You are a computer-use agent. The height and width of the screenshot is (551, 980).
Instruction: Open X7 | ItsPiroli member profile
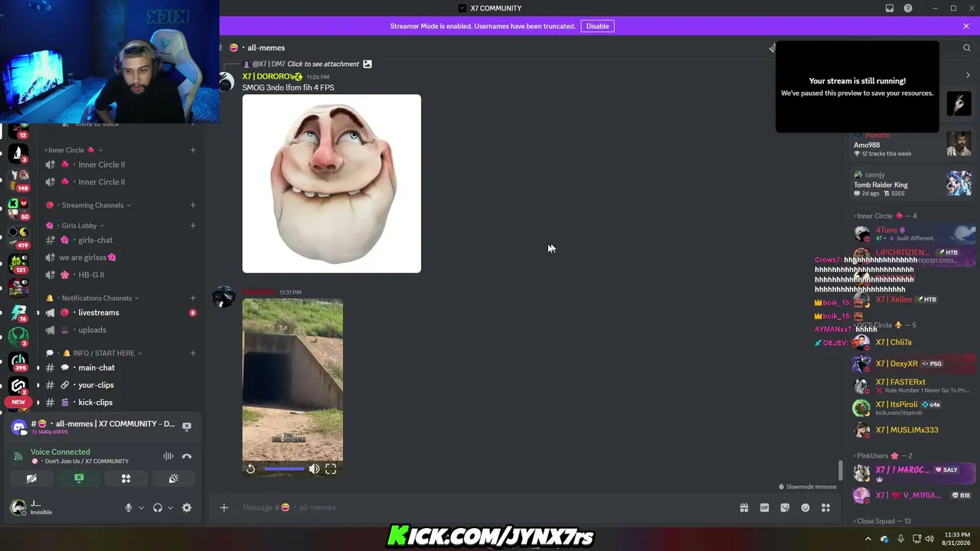pyautogui.click(x=913, y=407)
